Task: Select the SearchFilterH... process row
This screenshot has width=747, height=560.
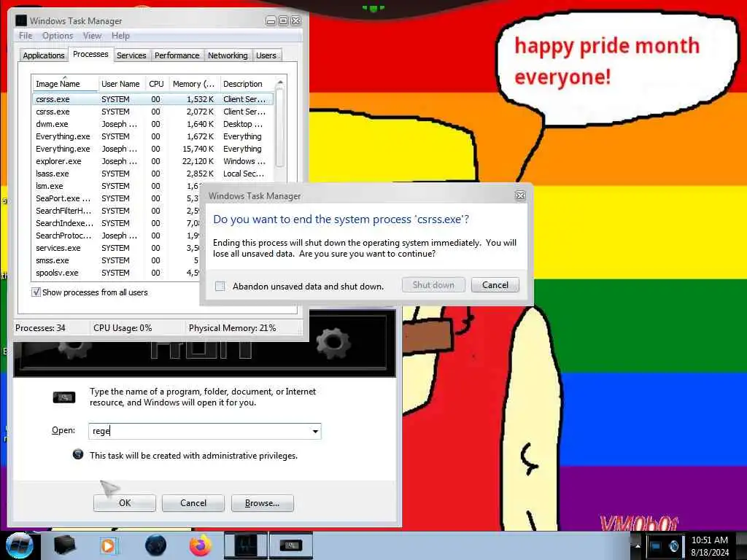Action: pyautogui.click(x=116, y=211)
